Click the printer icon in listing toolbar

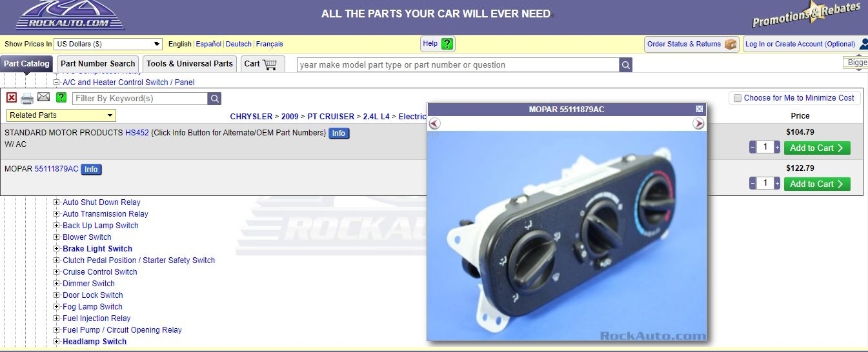27,98
